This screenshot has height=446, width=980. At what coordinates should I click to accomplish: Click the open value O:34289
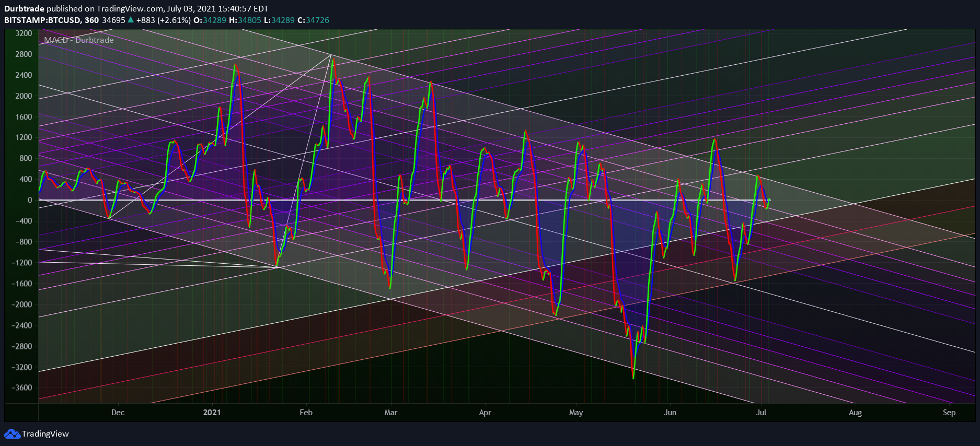point(210,20)
